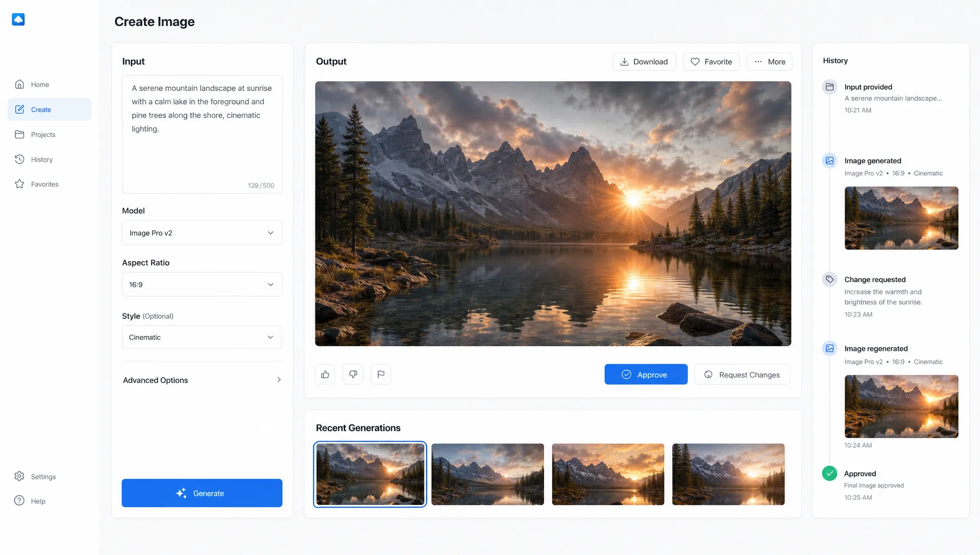Expand Advanced Options
Screen dimensions: 980x555
pyautogui.click(x=202, y=380)
